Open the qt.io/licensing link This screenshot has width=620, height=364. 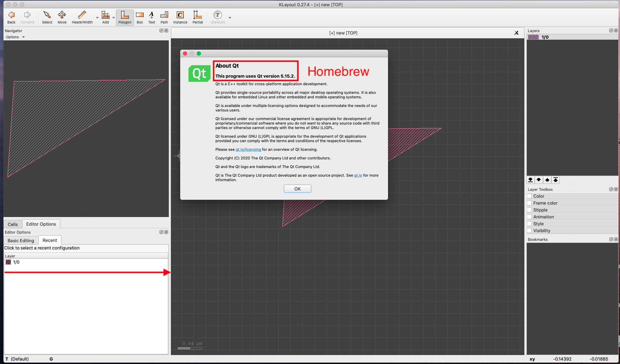click(248, 149)
